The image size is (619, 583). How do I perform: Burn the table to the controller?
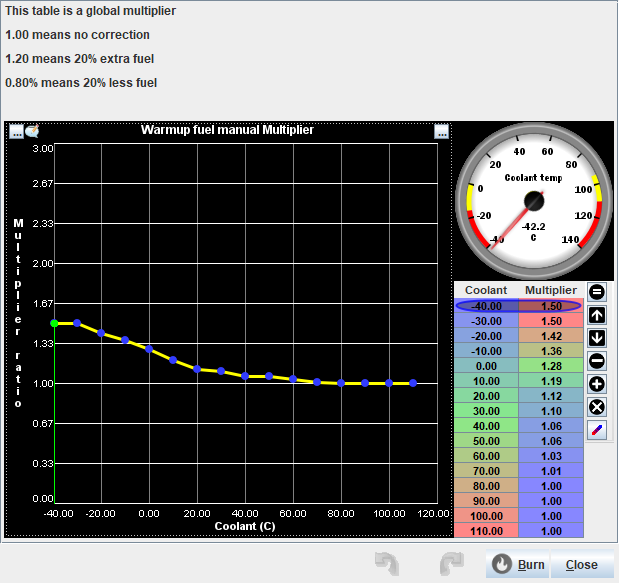[x=517, y=564]
